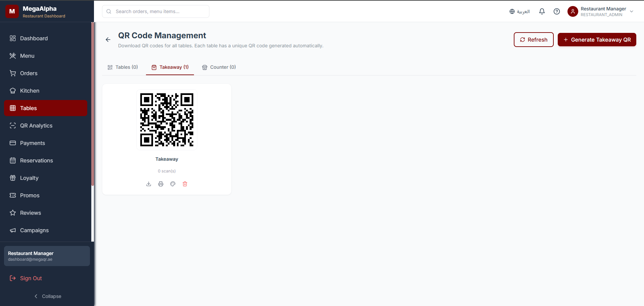Screen dimensions: 644x306
Task: Click the Promos ticket icon
Action: point(13,195)
